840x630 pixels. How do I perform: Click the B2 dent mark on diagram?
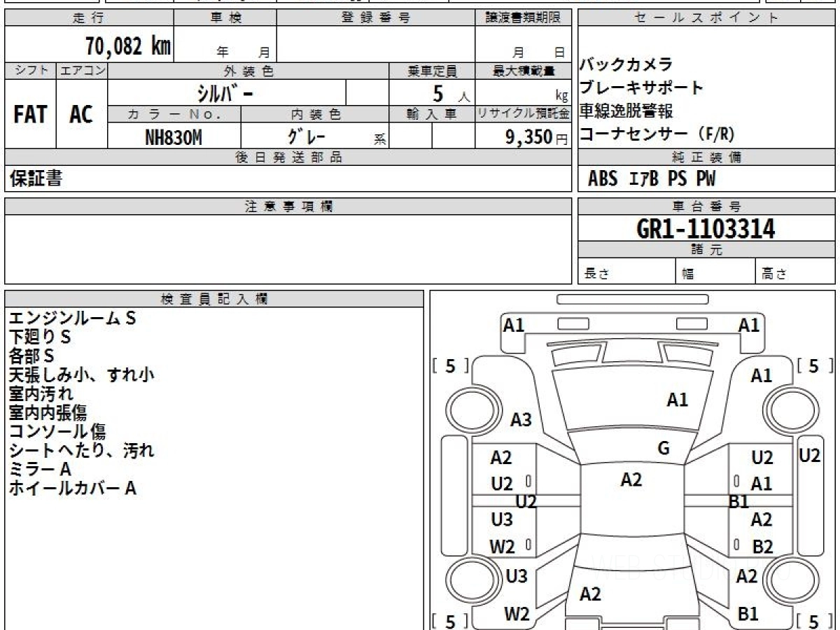762,547
